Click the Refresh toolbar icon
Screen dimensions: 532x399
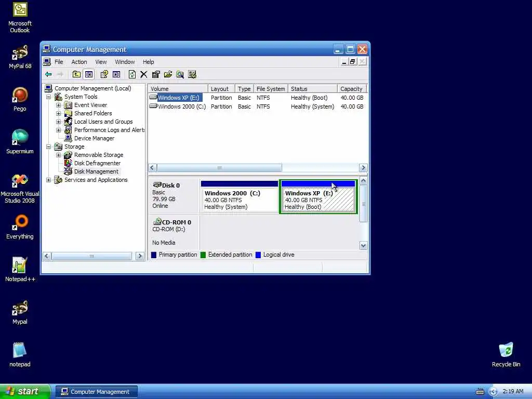132,74
